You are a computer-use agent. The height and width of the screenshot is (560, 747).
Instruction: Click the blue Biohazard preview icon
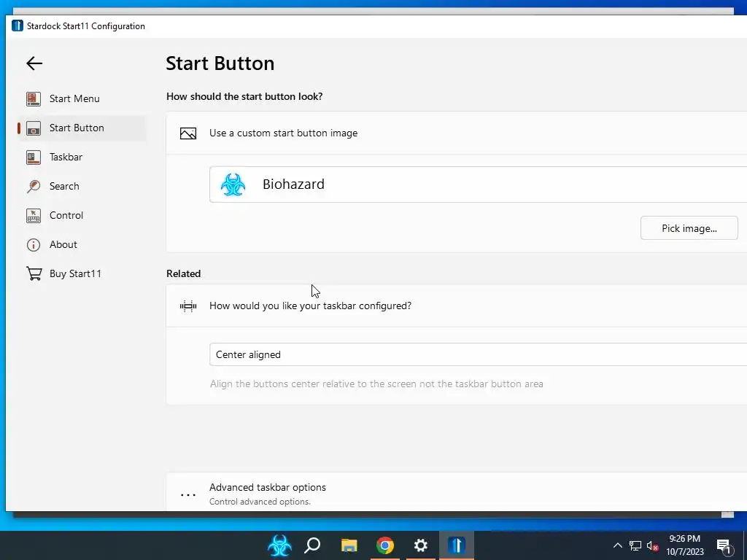point(233,184)
